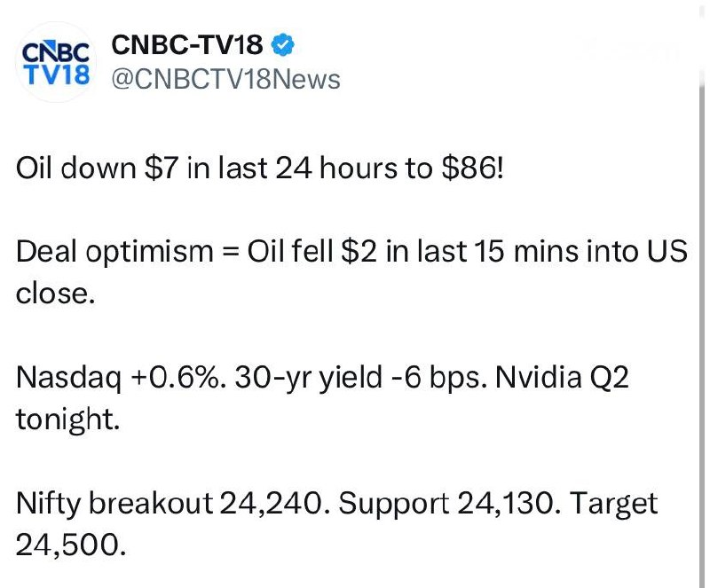Open the CNBC TV18 profile avatar
The width and height of the screenshot is (710, 588).
click(x=56, y=62)
